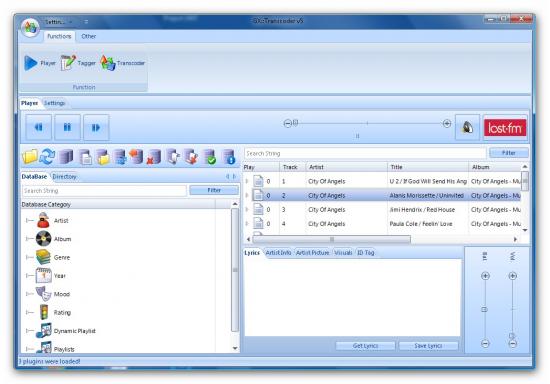The image size is (550, 384).
Task: Switch to the Artist Info tab
Action: [x=278, y=252]
